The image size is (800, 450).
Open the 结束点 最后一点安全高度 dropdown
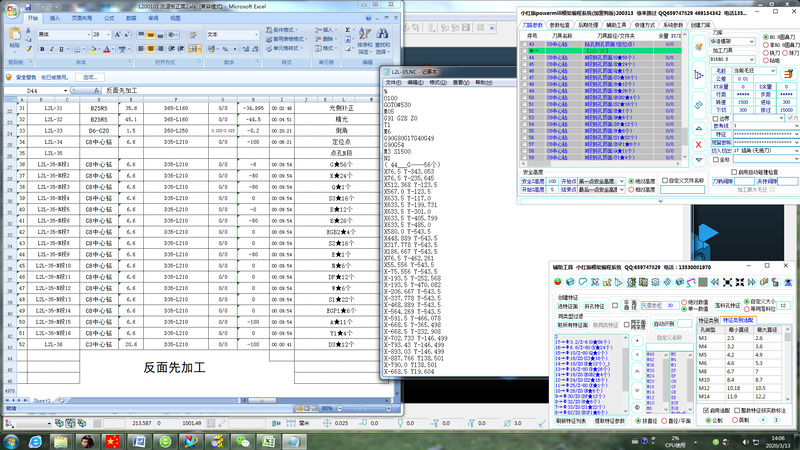click(601, 189)
